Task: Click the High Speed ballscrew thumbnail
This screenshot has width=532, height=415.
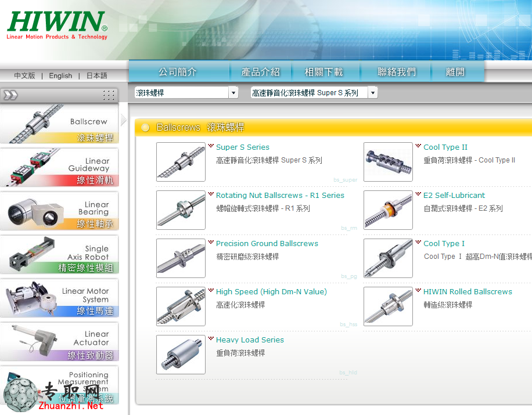Action: (181, 306)
